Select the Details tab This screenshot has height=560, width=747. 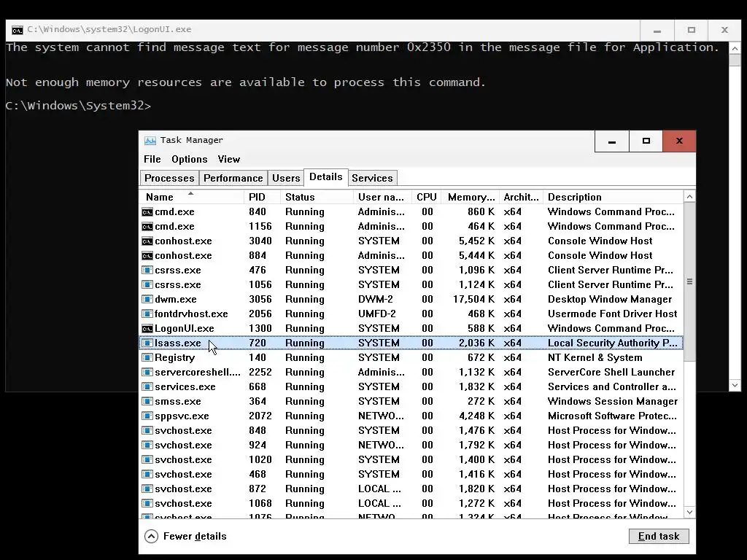[x=326, y=177]
